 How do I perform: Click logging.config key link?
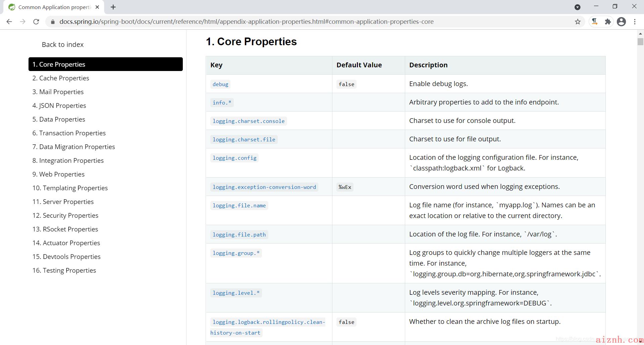234,158
